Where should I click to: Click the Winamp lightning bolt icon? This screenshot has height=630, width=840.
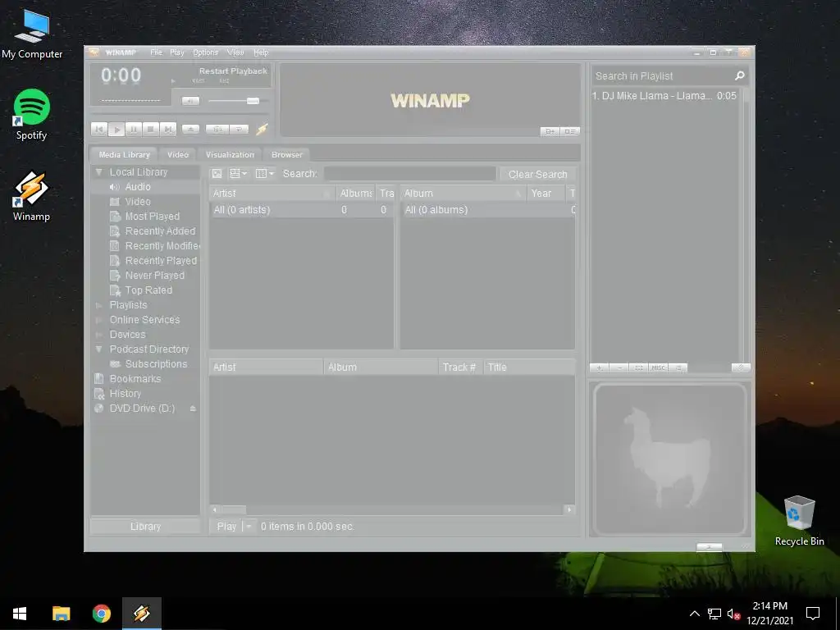tap(262, 129)
